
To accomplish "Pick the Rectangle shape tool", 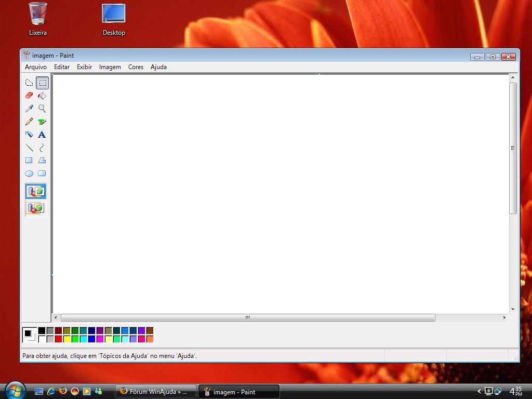I will coord(29,160).
